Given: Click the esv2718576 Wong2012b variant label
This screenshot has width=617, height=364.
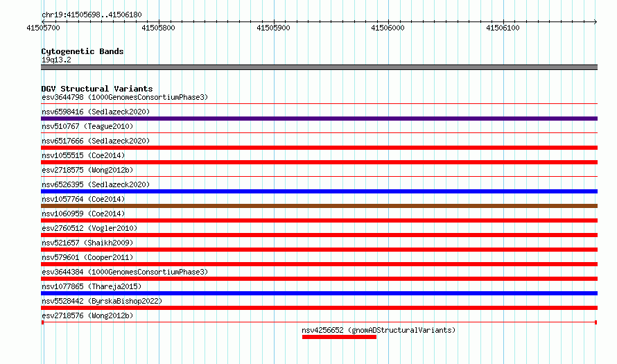Looking at the screenshot, I should (x=87, y=315).
